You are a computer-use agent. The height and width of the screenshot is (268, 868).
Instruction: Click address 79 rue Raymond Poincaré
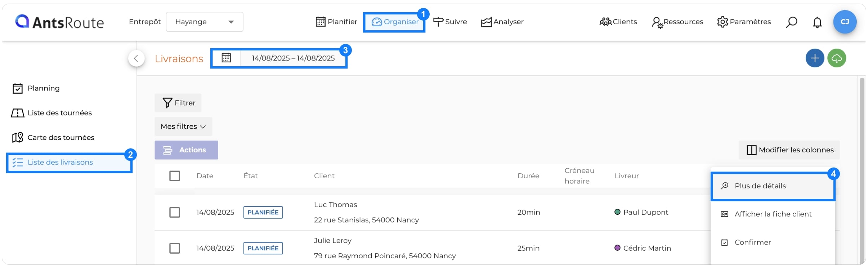(x=385, y=256)
